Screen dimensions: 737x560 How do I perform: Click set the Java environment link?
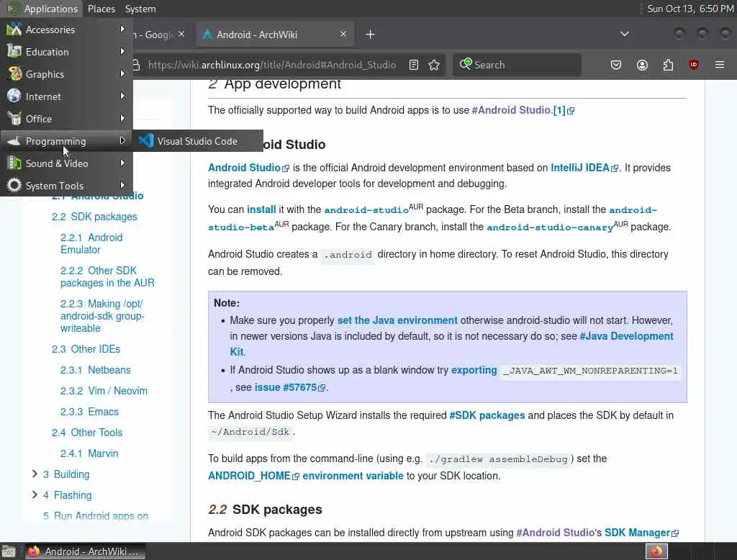pyautogui.click(x=397, y=320)
